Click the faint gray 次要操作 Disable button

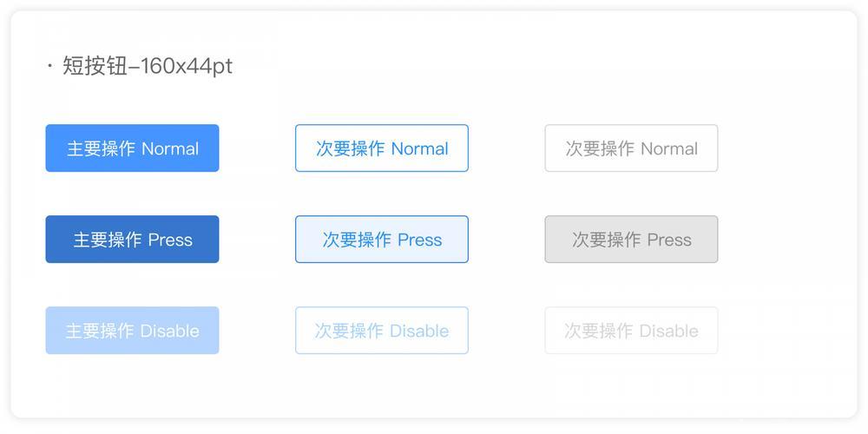tap(632, 331)
